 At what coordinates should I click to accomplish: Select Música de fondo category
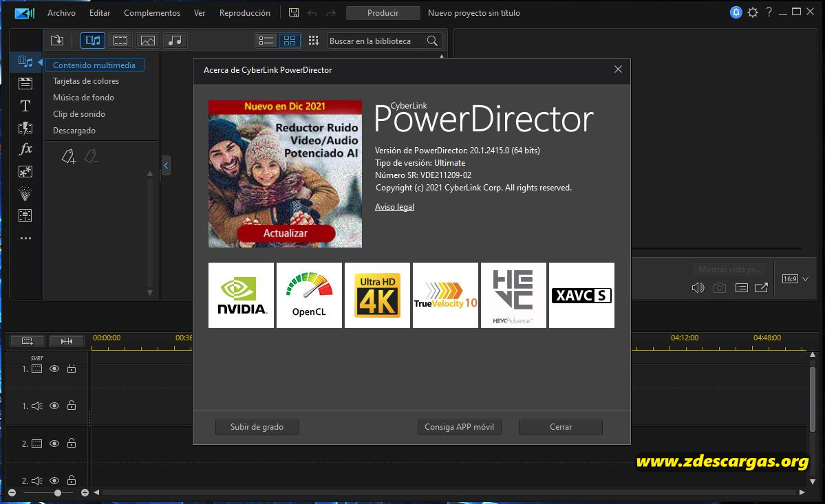pos(83,97)
